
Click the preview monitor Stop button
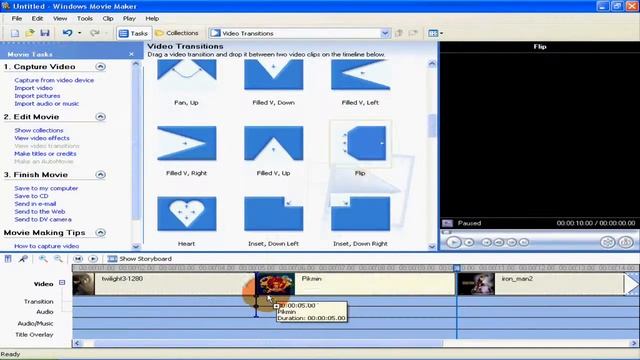point(469,242)
